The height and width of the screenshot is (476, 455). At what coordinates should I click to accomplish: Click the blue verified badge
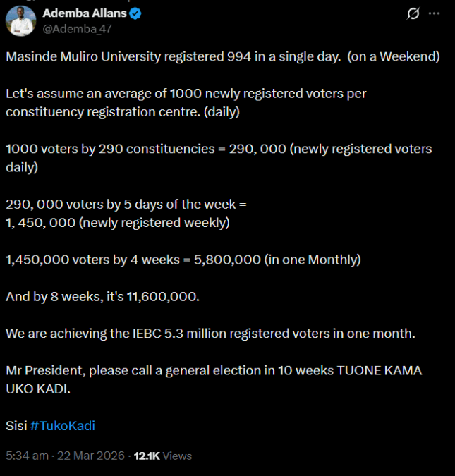pos(135,13)
